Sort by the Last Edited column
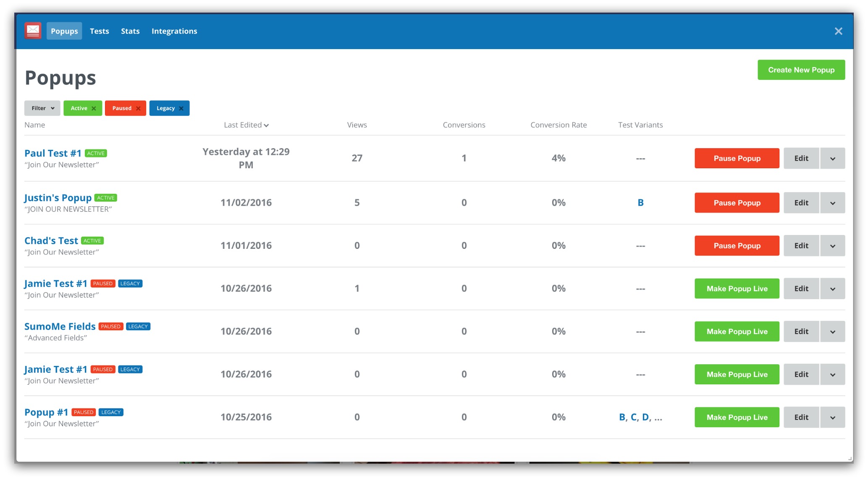The height and width of the screenshot is (480, 868). click(x=246, y=125)
